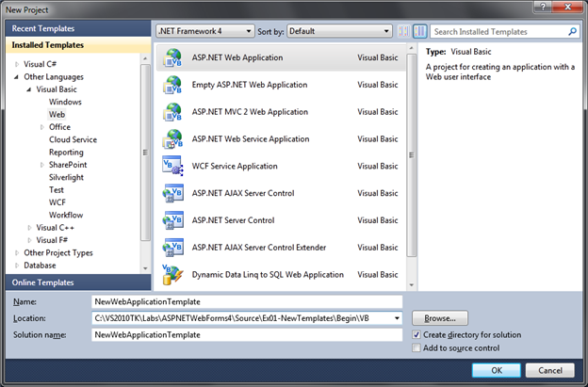
Task: Open the help question mark button
Action: click(543, 7)
